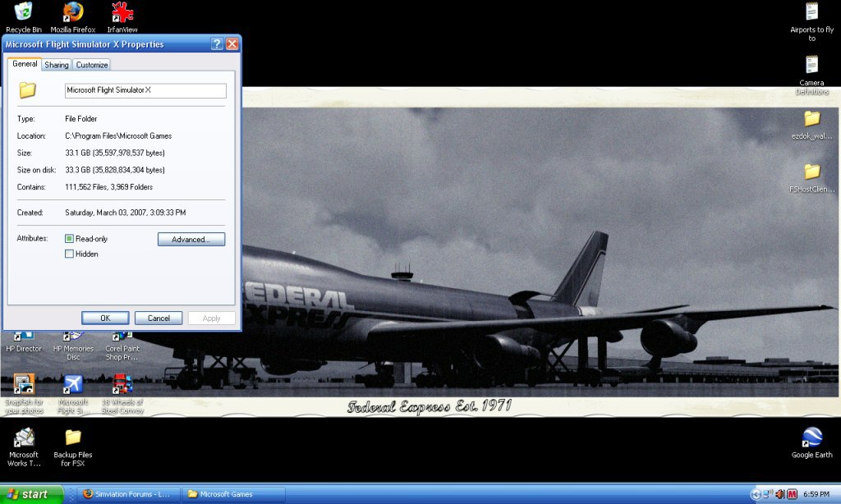841x504 pixels.
Task: Select the Backup Files for FSX folder
Action: 73,438
